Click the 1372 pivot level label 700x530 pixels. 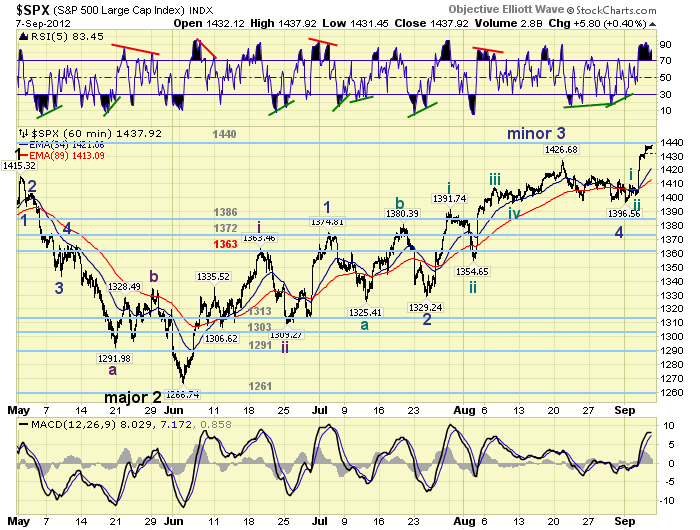click(x=225, y=228)
